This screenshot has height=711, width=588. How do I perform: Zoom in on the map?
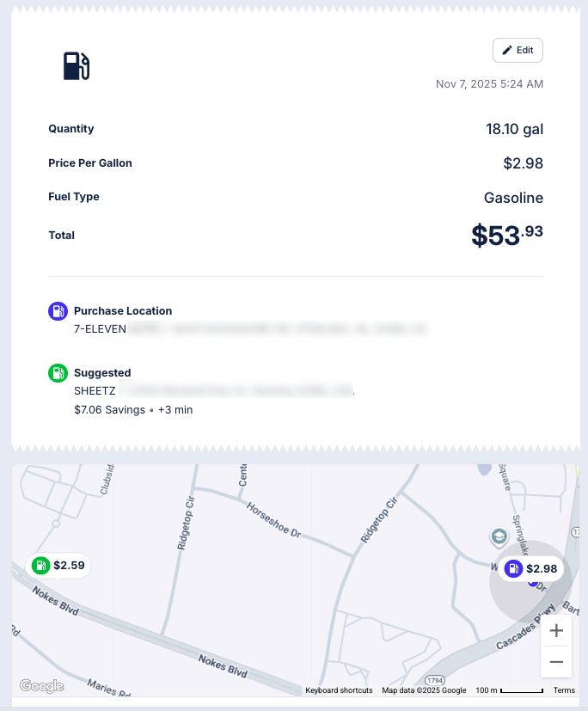(556, 630)
